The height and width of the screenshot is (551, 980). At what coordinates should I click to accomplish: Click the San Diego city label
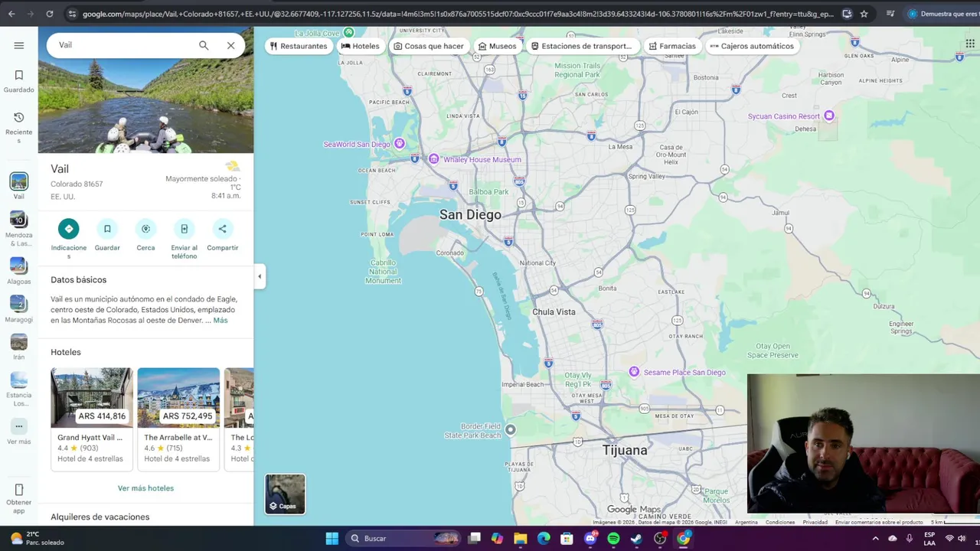point(470,215)
